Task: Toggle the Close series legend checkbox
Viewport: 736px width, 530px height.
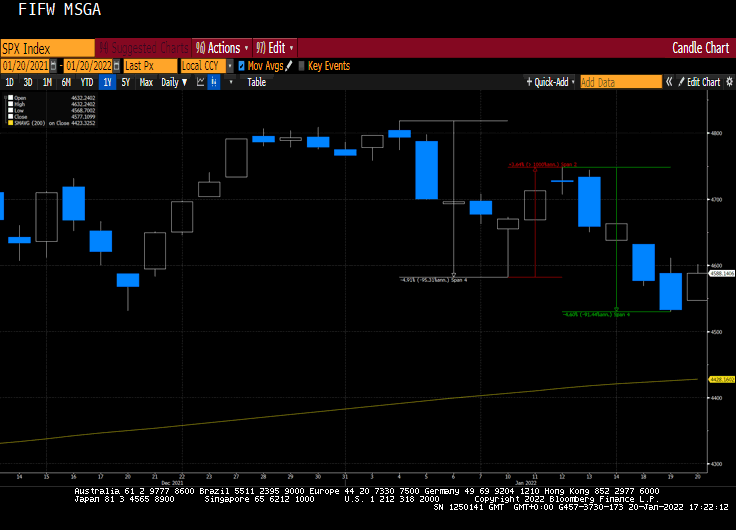Action: tap(11, 116)
